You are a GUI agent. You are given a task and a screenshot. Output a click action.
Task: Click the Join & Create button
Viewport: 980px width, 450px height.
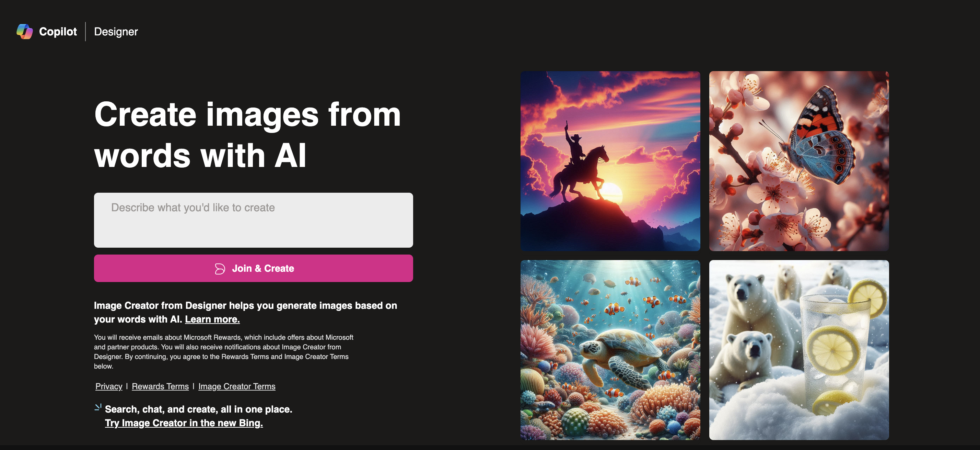(253, 268)
